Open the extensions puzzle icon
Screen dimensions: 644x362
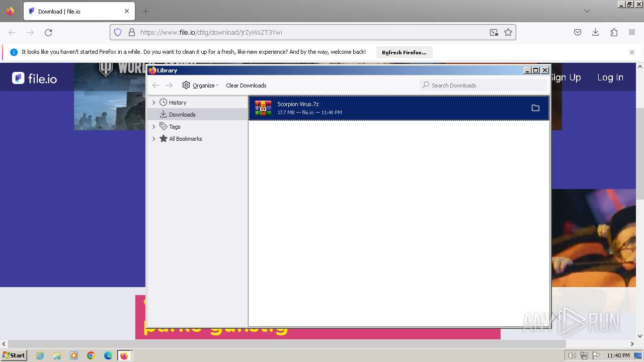coord(614,32)
